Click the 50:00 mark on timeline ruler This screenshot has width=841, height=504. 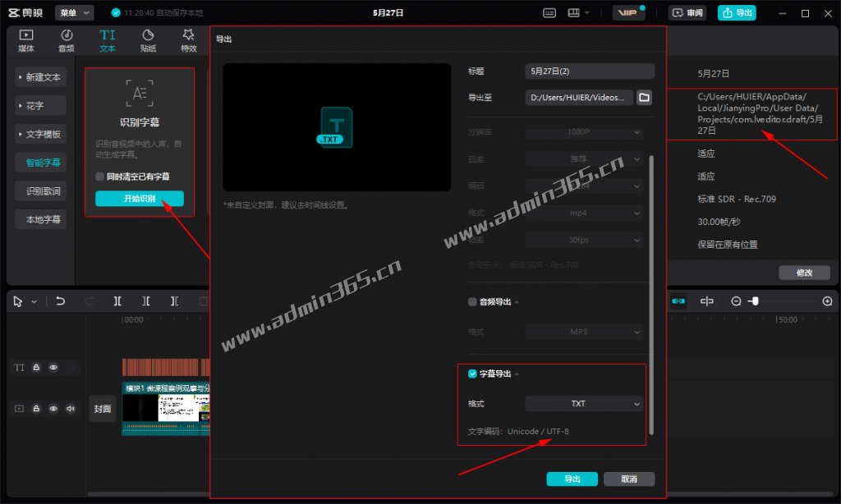coord(788,320)
